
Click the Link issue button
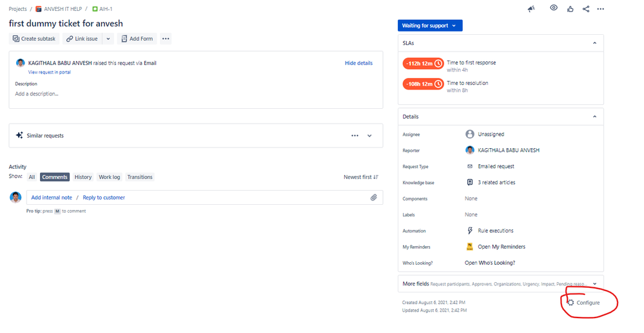click(x=82, y=39)
